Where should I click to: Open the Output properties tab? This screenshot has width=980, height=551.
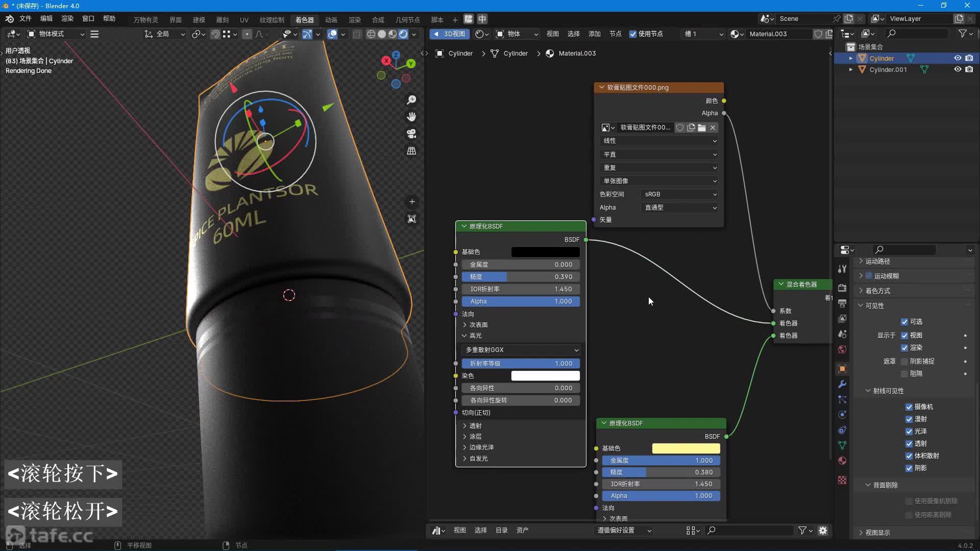[842, 304]
